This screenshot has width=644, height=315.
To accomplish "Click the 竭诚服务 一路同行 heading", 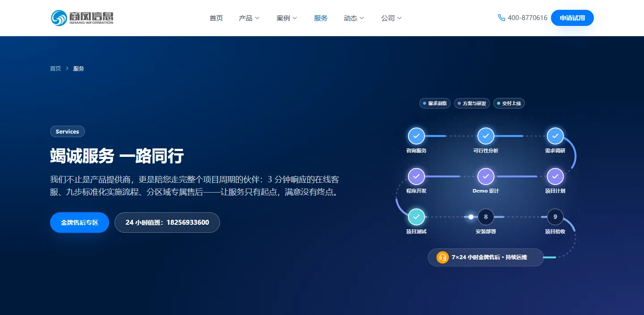I will click(x=117, y=156).
